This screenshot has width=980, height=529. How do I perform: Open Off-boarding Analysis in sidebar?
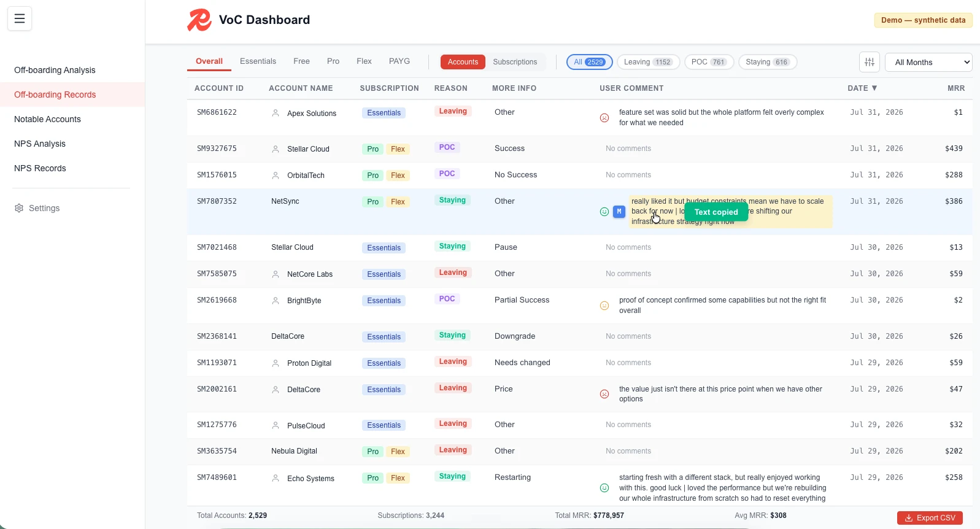coord(72,70)
